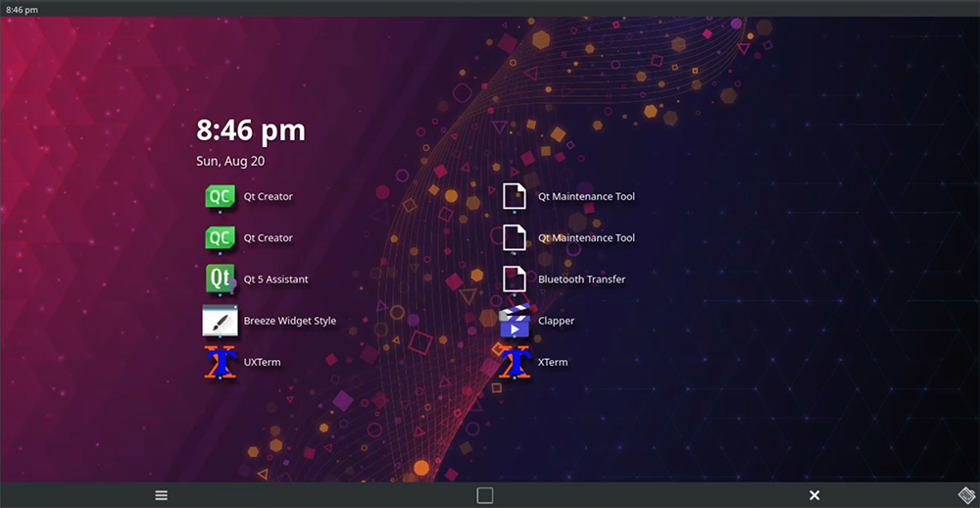
Task: Click the Sun, Aug 20 date text
Action: click(x=230, y=161)
